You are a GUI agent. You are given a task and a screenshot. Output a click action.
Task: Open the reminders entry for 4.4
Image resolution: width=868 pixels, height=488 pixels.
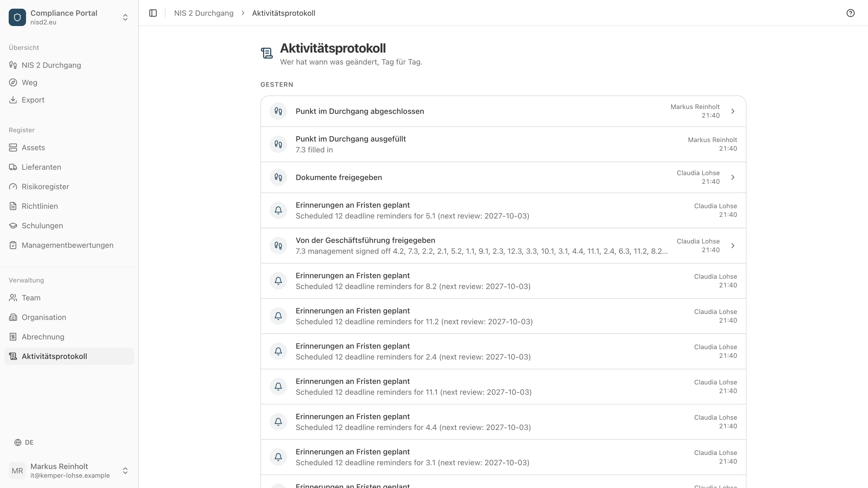[503, 422]
